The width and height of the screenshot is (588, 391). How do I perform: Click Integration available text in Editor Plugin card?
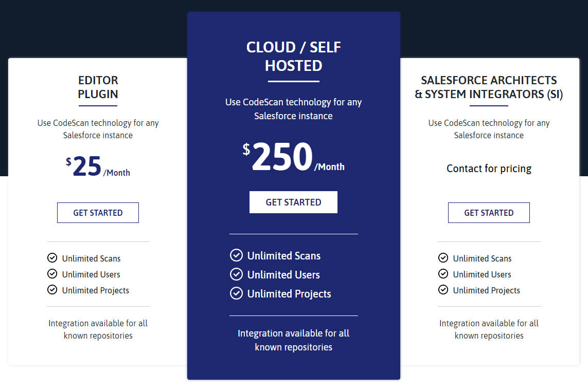point(98,329)
